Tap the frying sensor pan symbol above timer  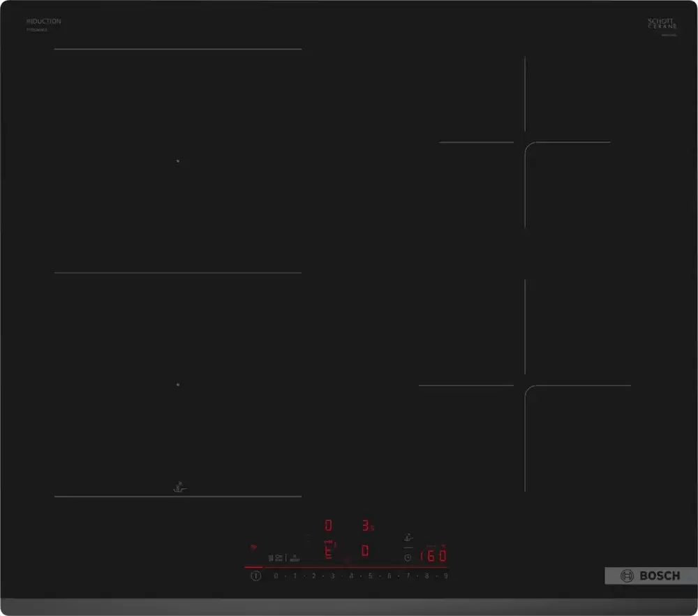point(408,538)
